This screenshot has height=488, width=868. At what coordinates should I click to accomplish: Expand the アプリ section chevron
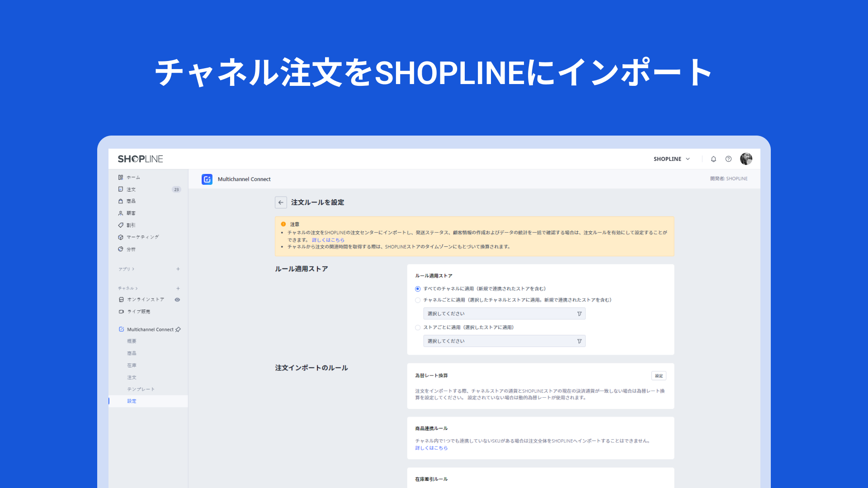click(133, 269)
